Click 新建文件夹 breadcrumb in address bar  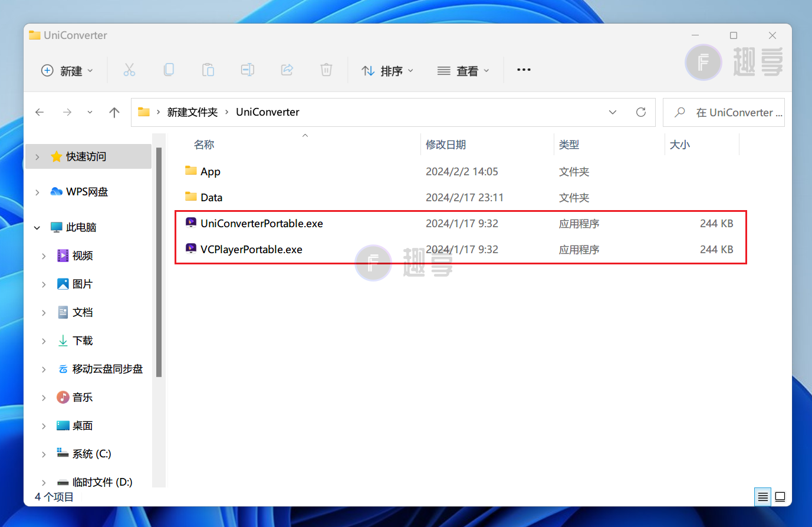(192, 112)
